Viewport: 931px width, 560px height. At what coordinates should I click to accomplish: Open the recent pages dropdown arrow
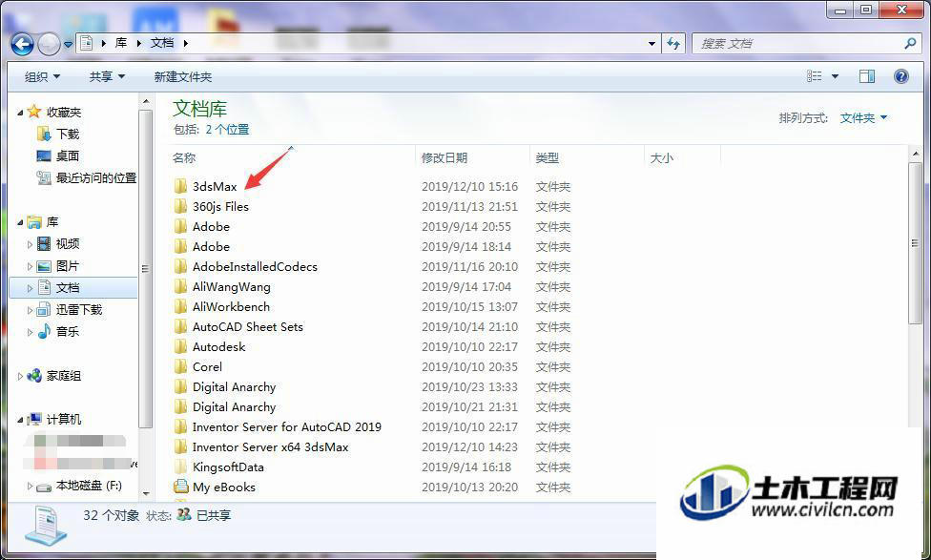tap(69, 44)
